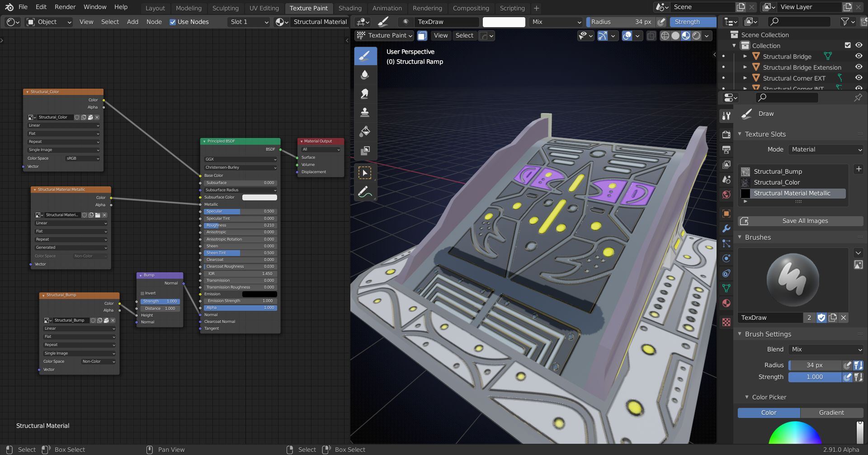The image size is (868, 455).
Task: Click the white brush color swatch in header
Action: coord(504,22)
